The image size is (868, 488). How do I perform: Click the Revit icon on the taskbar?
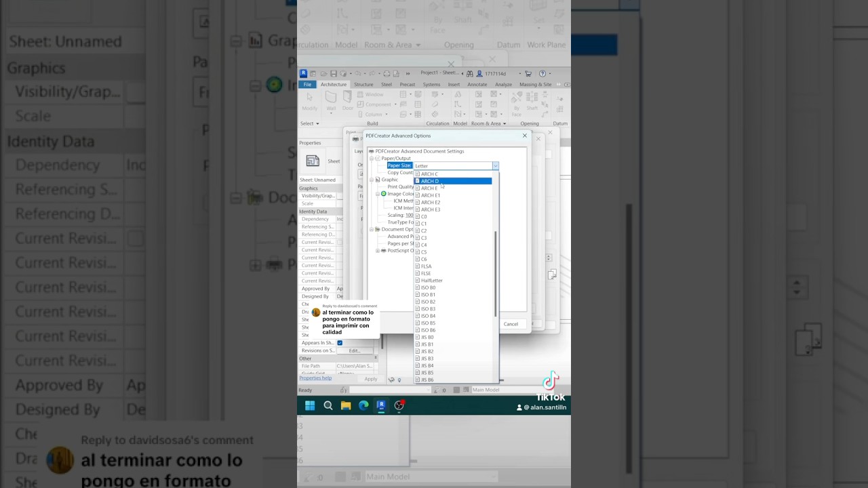[381, 405]
